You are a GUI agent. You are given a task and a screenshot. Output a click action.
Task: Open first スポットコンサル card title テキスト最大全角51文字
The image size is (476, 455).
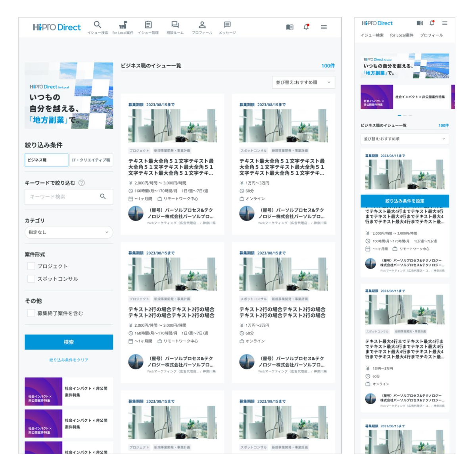[x=282, y=167]
